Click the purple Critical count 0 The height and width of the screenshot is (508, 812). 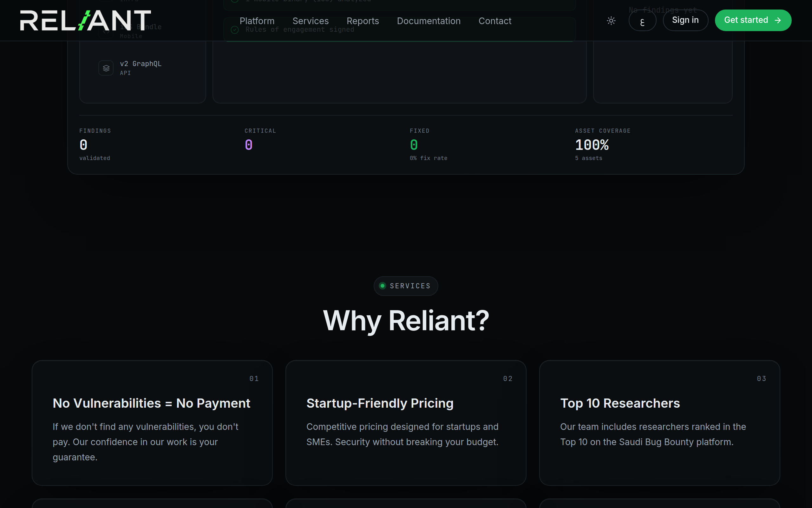[249, 145]
